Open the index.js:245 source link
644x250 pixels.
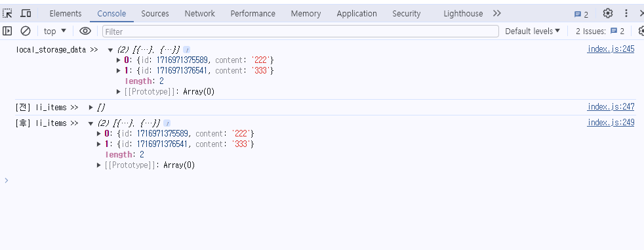pos(611,49)
